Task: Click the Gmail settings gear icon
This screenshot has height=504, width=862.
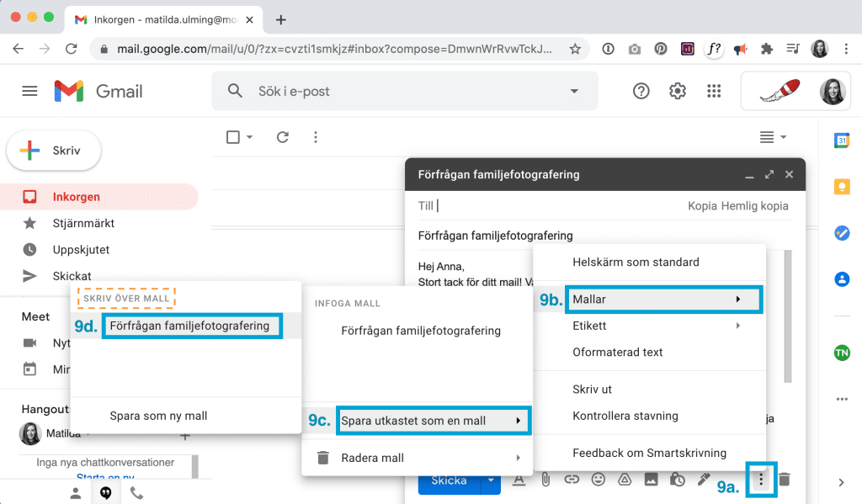Action: click(677, 91)
